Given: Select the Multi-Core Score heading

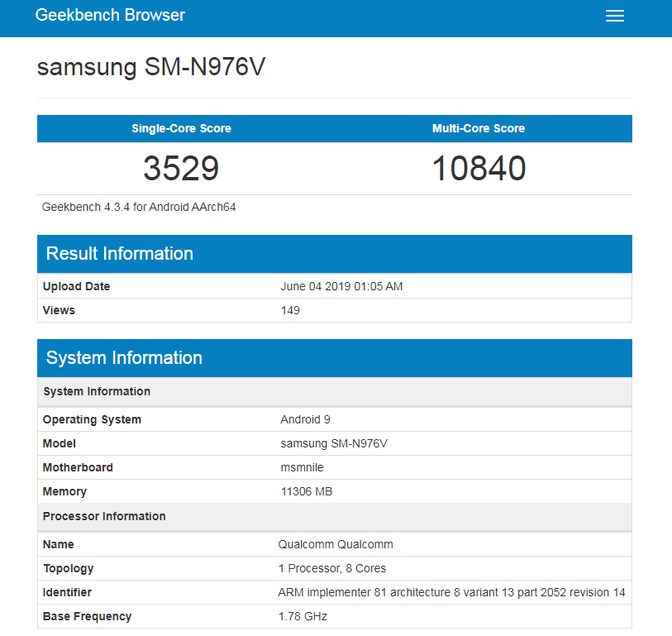Looking at the screenshot, I should click(x=479, y=128).
